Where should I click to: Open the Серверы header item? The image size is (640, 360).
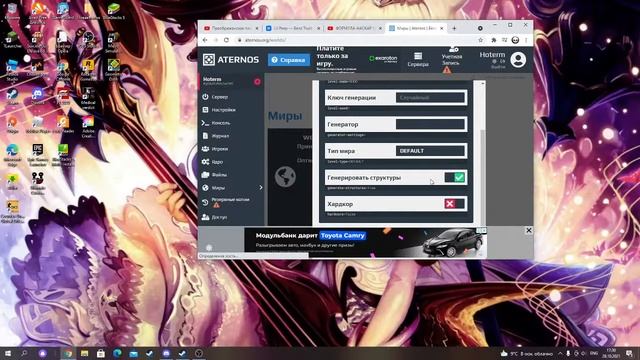click(x=418, y=60)
